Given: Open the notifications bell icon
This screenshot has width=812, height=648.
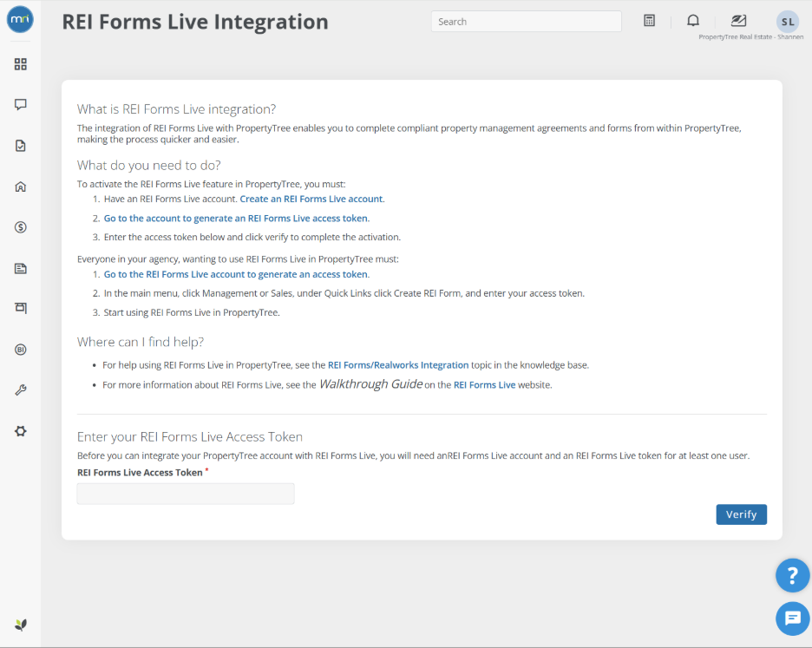Looking at the screenshot, I should point(693,21).
